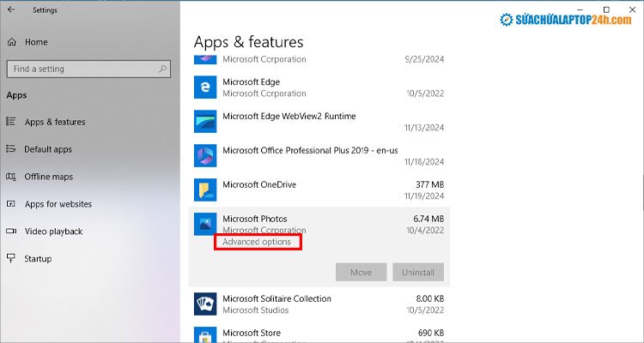The width and height of the screenshot is (644, 343).
Task: Open Apps & features sidebar item
Action: tap(55, 122)
